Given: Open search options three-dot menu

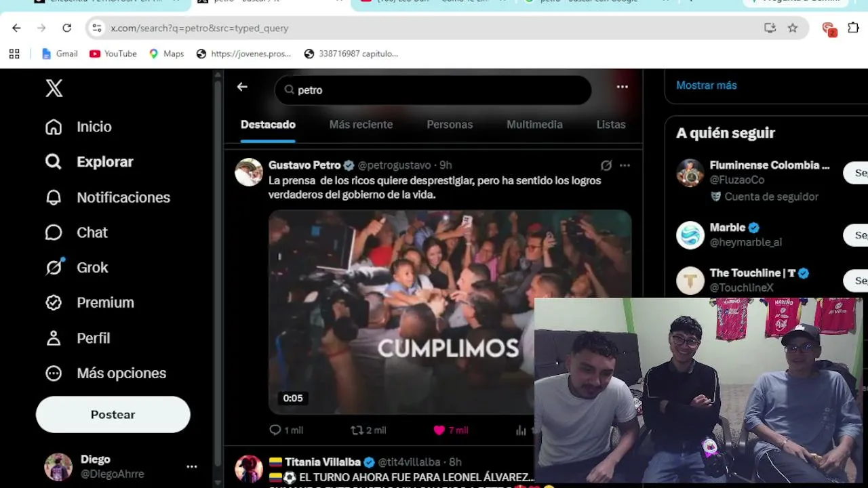Looking at the screenshot, I should pos(623,87).
